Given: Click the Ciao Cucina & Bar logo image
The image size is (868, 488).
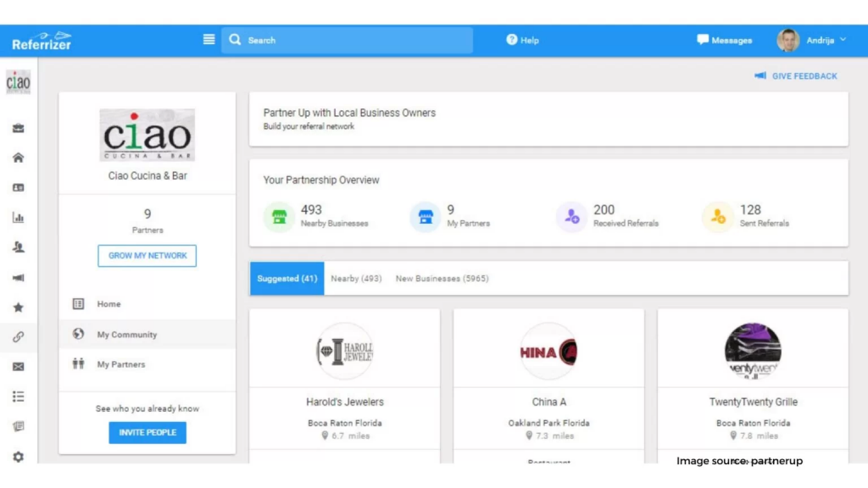Looking at the screenshot, I should pos(147,135).
